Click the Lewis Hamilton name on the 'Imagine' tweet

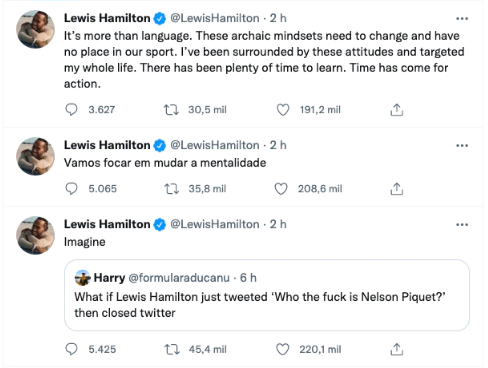point(107,224)
